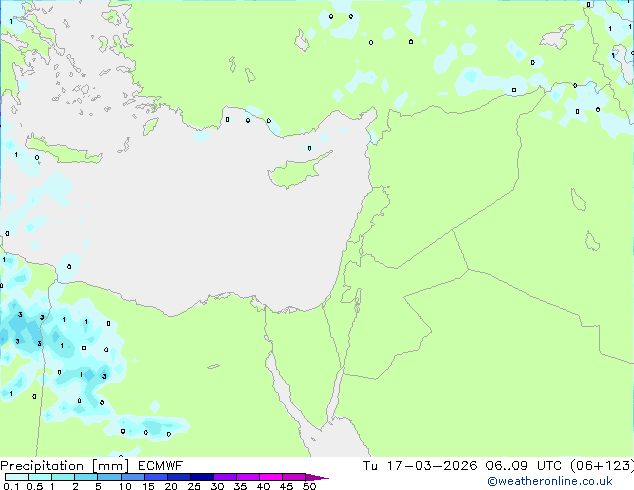Screen dimensions: 634x490
Task: Select the 20–25 mm legend color swatch
Action: tap(178, 477)
